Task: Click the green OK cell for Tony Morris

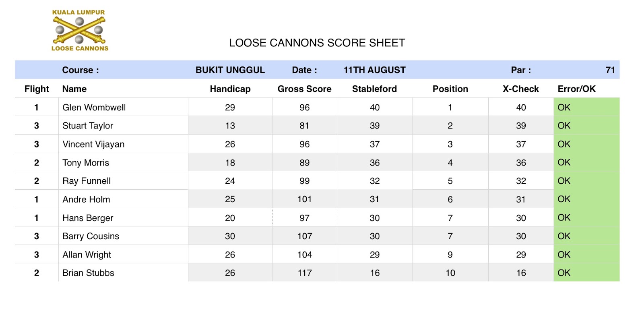Action: [x=586, y=162]
